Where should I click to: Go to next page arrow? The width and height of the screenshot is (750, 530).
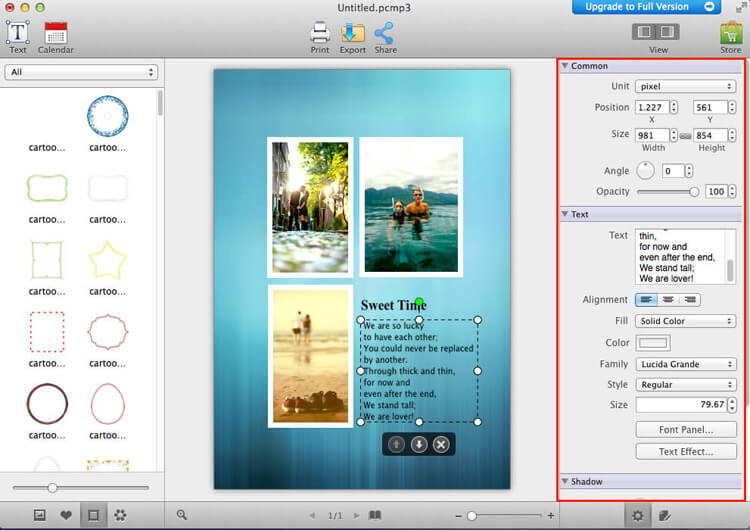point(356,516)
